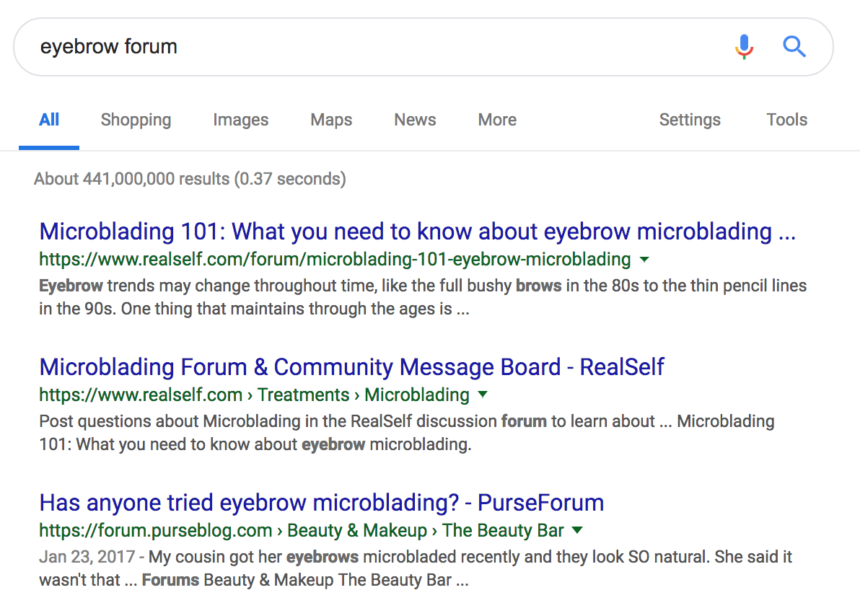The height and width of the screenshot is (616, 860).
Task: Open the Images tab
Action: click(240, 120)
